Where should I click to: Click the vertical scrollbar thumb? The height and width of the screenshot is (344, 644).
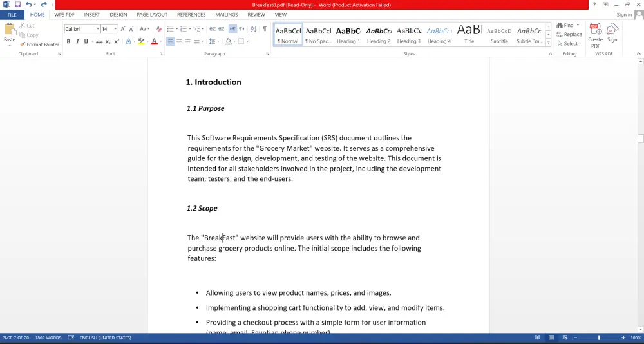(x=641, y=139)
